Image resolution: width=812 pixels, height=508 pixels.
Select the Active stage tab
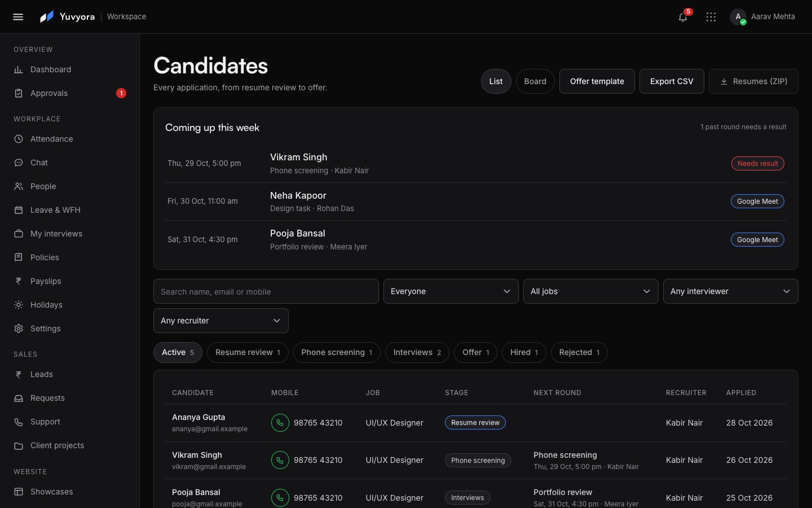pyautogui.click(x=178, y=352)
